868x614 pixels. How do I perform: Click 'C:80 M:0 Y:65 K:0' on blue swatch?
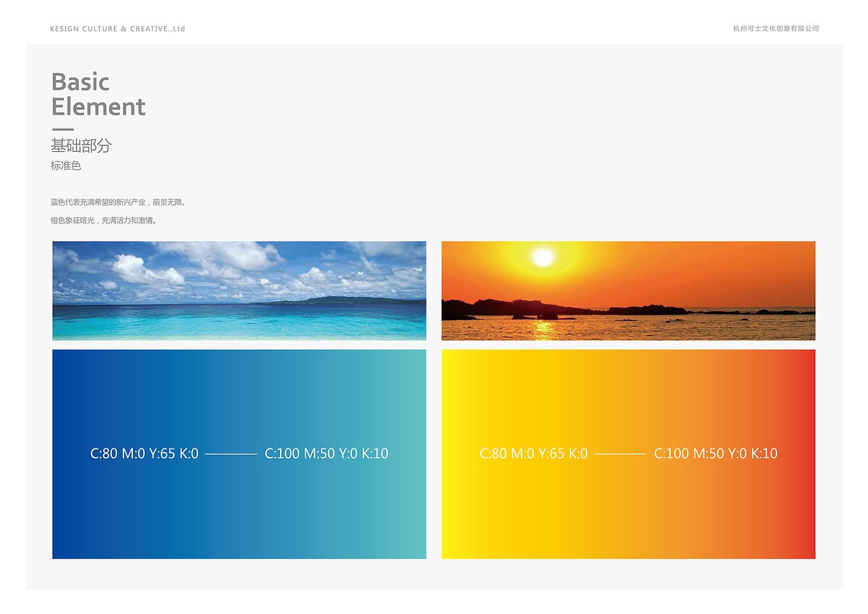coord(144,453)
